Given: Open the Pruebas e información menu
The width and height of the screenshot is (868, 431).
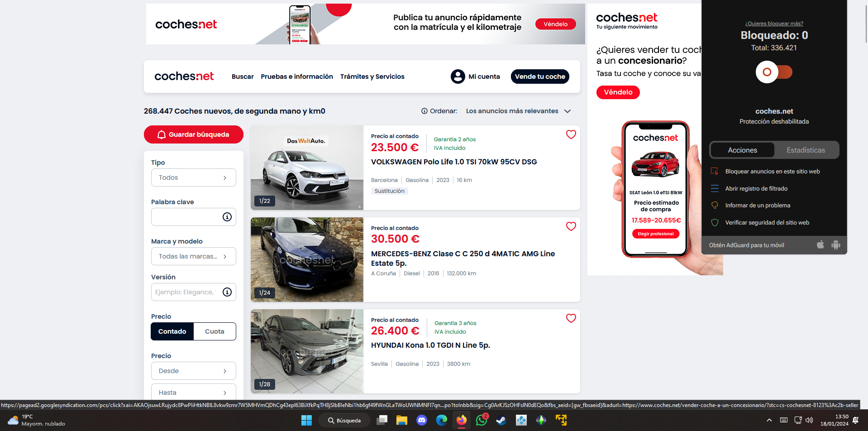Looking at the screenshot, I should [x=297, y=77].
